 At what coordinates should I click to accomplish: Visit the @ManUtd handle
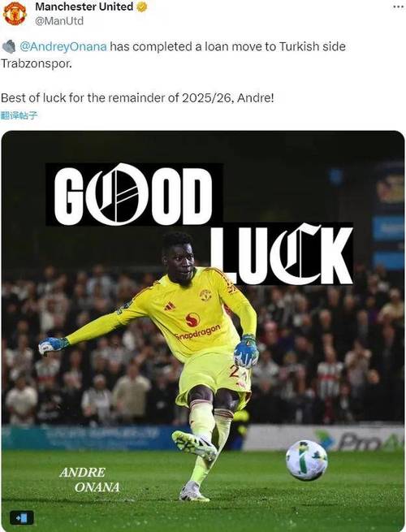[x=59, y=21]
